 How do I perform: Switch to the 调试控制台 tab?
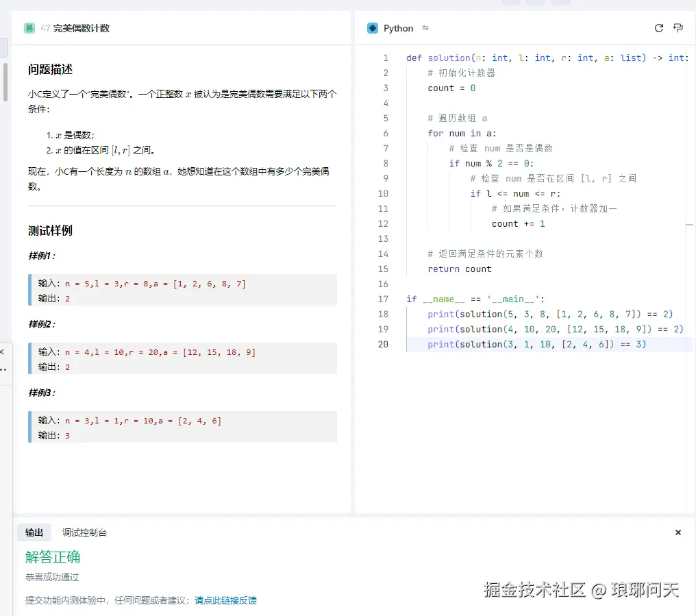(84, 532)
